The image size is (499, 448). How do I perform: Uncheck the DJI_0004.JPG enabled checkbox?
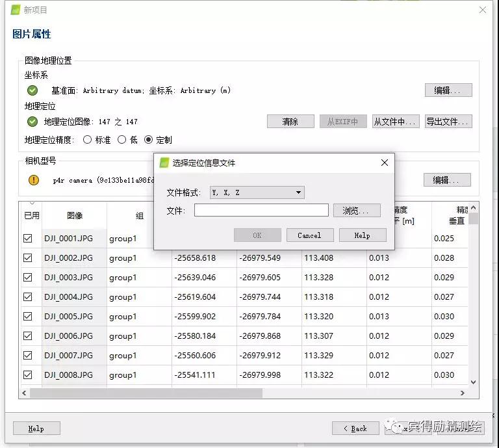pos(28,297)
